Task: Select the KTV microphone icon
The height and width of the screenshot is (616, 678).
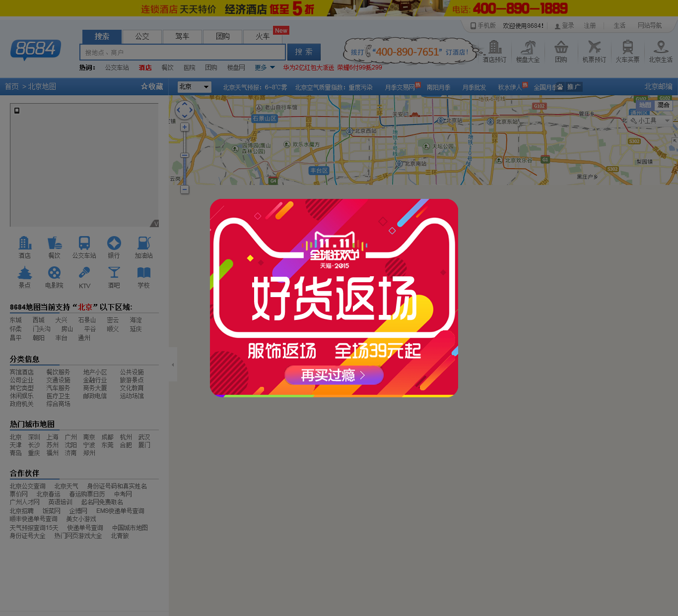Action: [x=84, y=273]
